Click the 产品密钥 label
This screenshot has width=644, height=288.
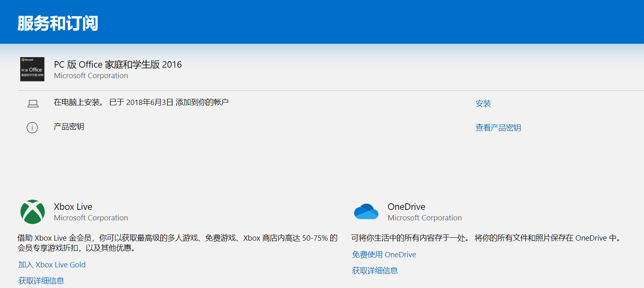(69, 127)
